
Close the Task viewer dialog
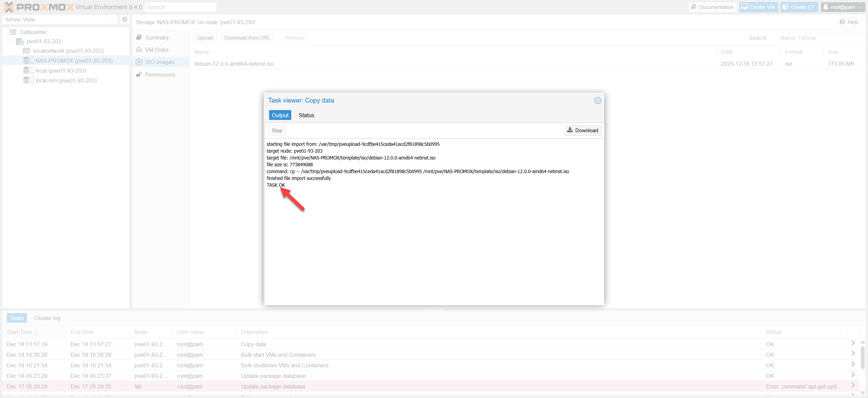point(598,101)
